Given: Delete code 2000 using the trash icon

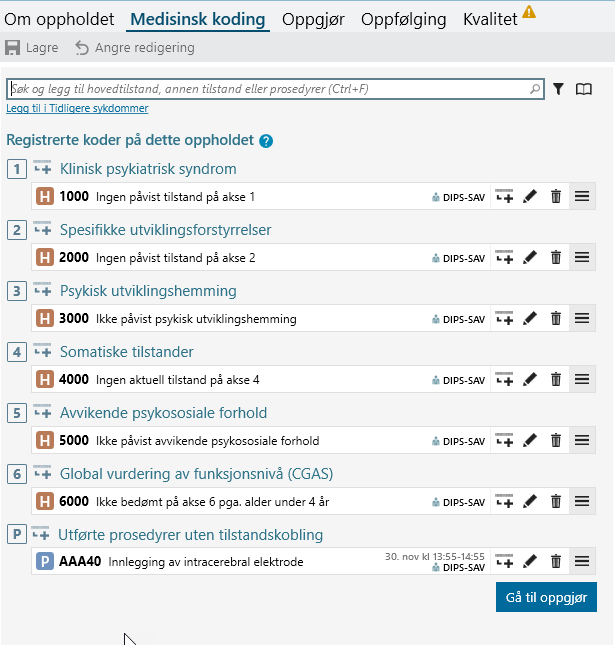Looking at the screenshot, I should (x=556, y=258).
